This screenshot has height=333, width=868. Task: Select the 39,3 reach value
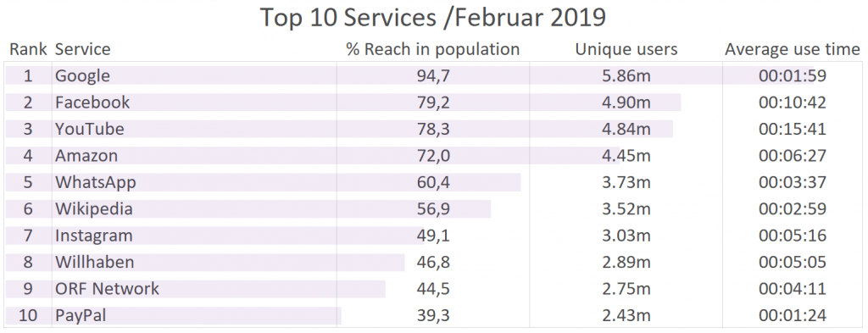click(433, 315)
